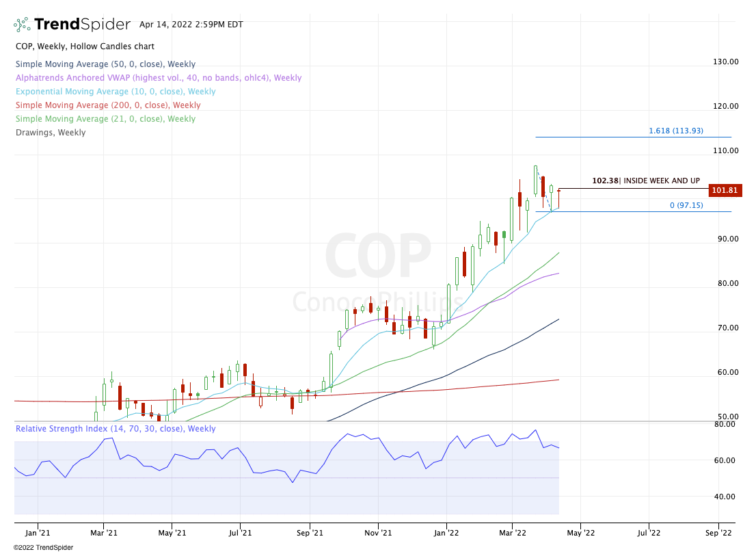The height and width of the screenshot is (554, 756).
Task: Click the 90.00 price axis label
Action: 728,239
